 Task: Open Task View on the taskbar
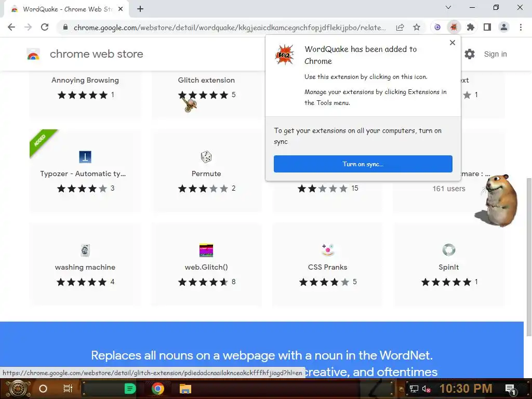[68, 389]
